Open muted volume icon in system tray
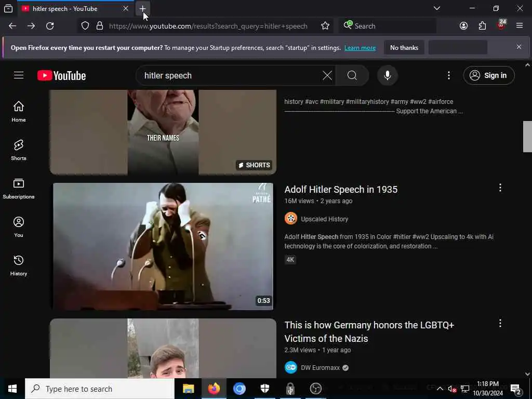 pos(452,389)
